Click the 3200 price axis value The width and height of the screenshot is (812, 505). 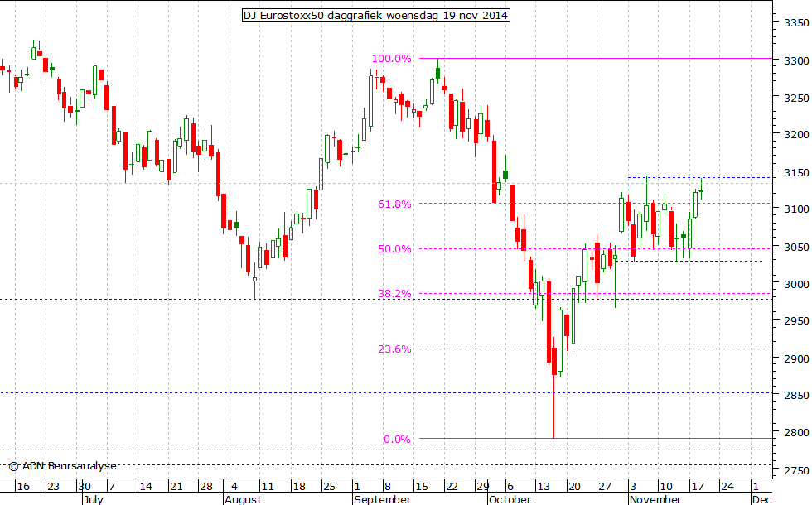pos(796,134)
